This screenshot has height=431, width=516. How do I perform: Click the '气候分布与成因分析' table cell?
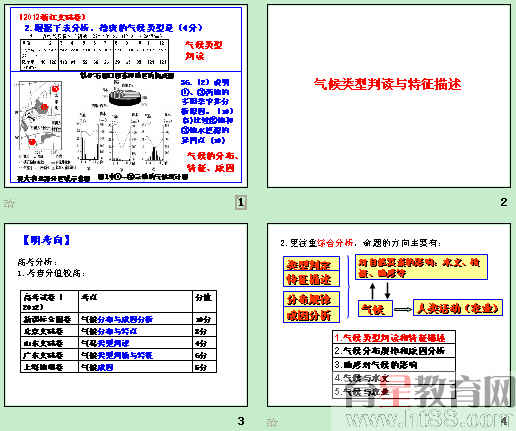pyautogui.click(x=135, y=319)
